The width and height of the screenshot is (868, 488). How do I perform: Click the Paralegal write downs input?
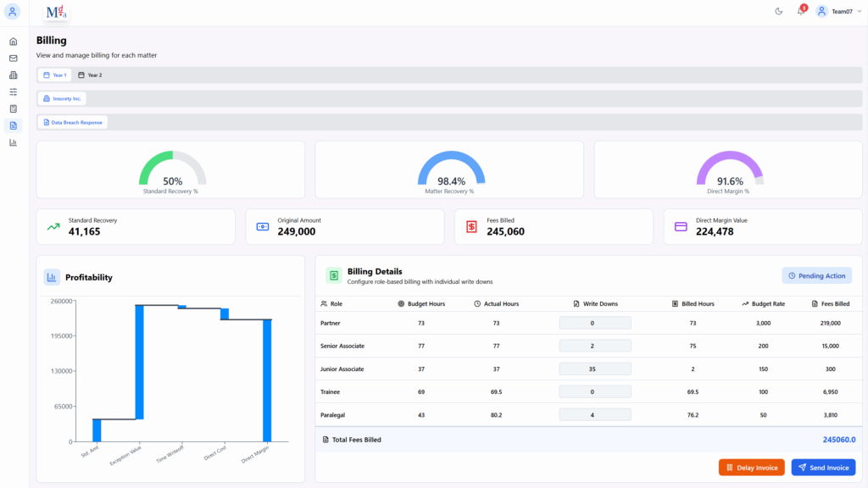pyautogui.click(x=595, y=415)
